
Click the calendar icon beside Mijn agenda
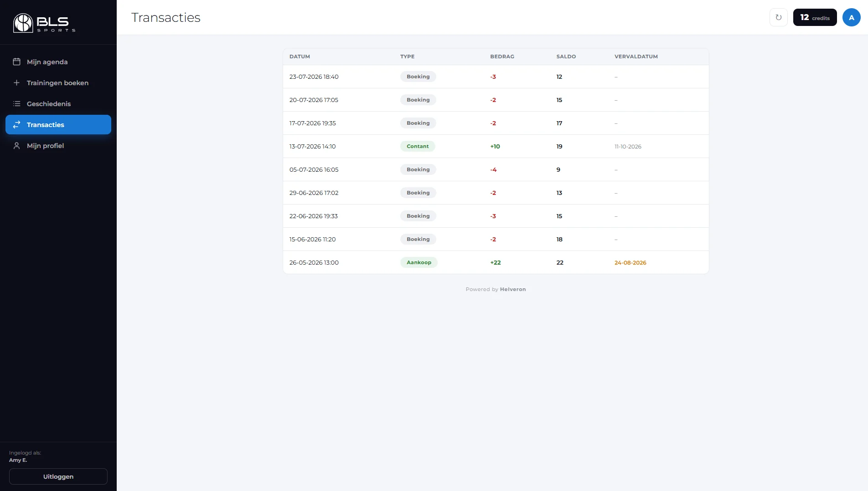tap(16, 61)
